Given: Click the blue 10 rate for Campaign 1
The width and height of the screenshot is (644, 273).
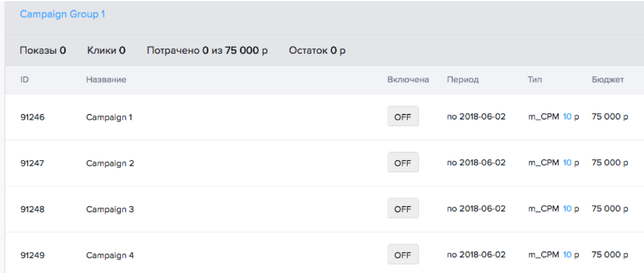Looking at the screenshot, I should [567, 117].
